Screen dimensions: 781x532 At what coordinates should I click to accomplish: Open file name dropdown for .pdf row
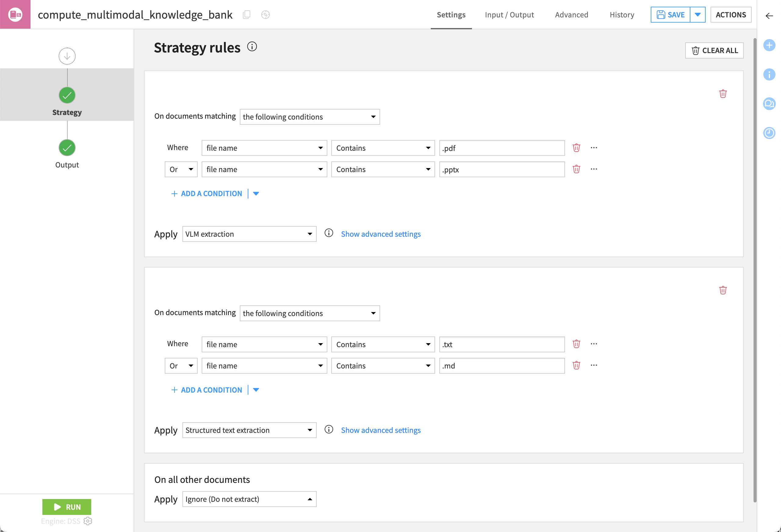(x=265, y=148)
